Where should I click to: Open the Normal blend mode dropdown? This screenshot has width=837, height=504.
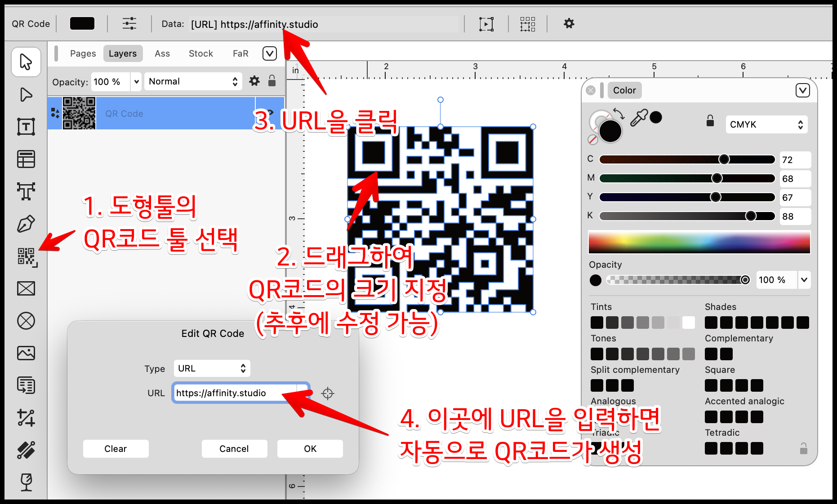(x=193, y=81)
